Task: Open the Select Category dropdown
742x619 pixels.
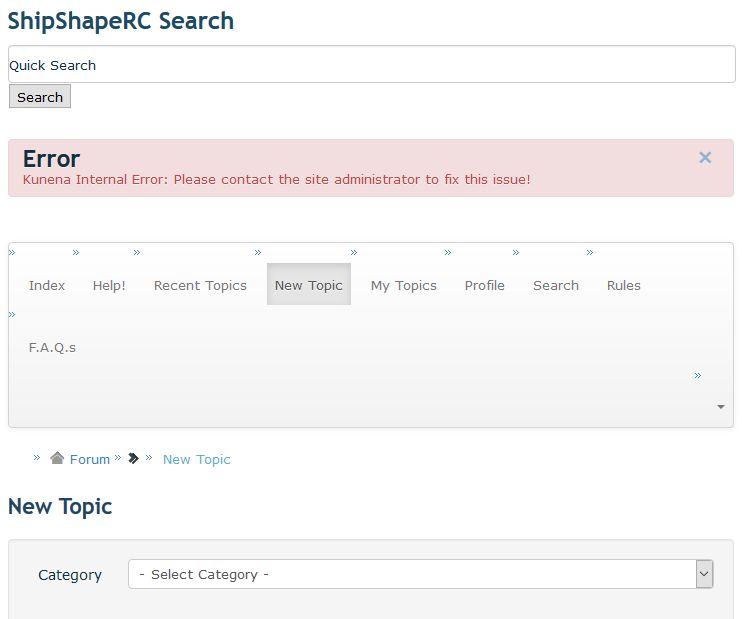Action: (x=420, y=574)
